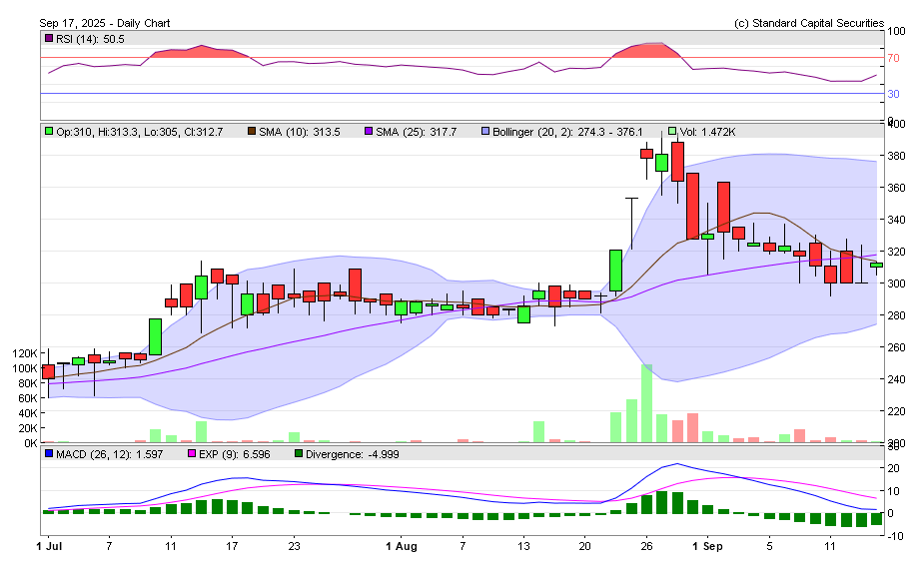This screenshot has height=566, width=924.
Task: Click the 80K volume axis label
Action: click(x=27, y=383)
